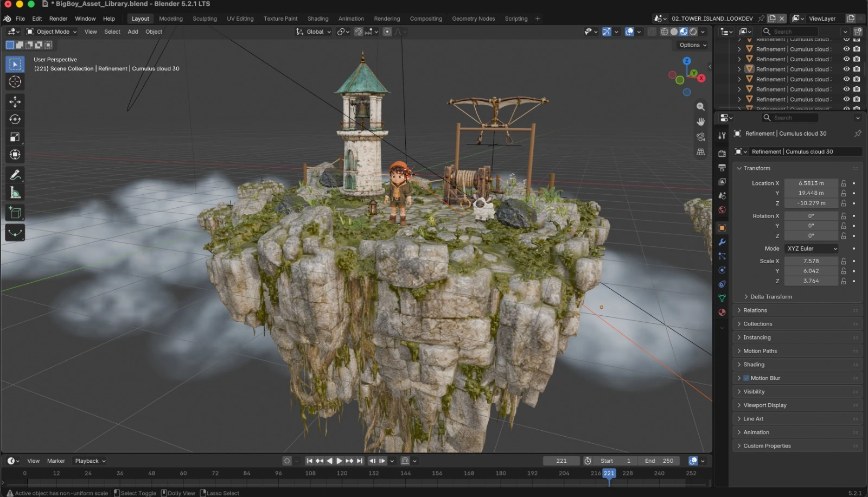Open the Global orientation dropdown
Image resolution: width=868 pixels, height=497 pixels.
(314, 32)
